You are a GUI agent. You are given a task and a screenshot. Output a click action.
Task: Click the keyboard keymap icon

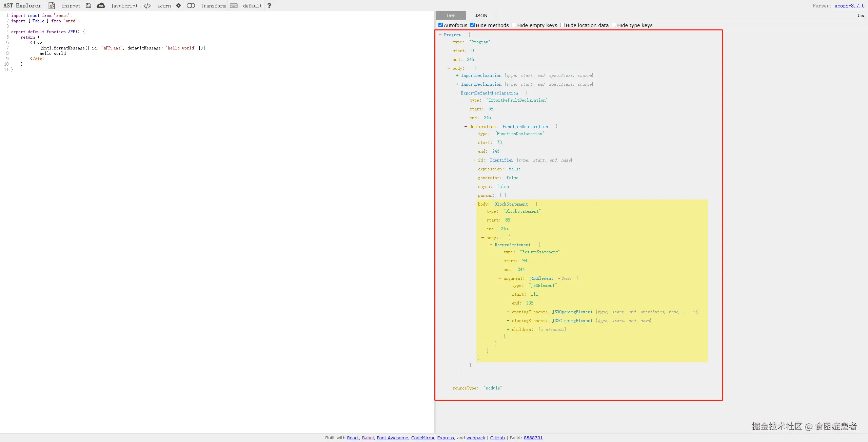[234, 5]
